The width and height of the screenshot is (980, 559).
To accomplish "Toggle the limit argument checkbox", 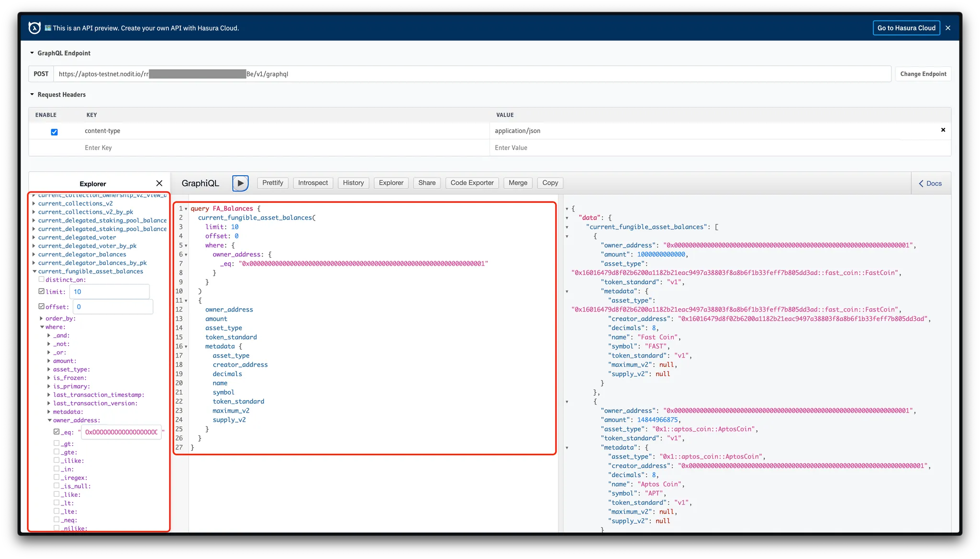I will pos(42,291).
